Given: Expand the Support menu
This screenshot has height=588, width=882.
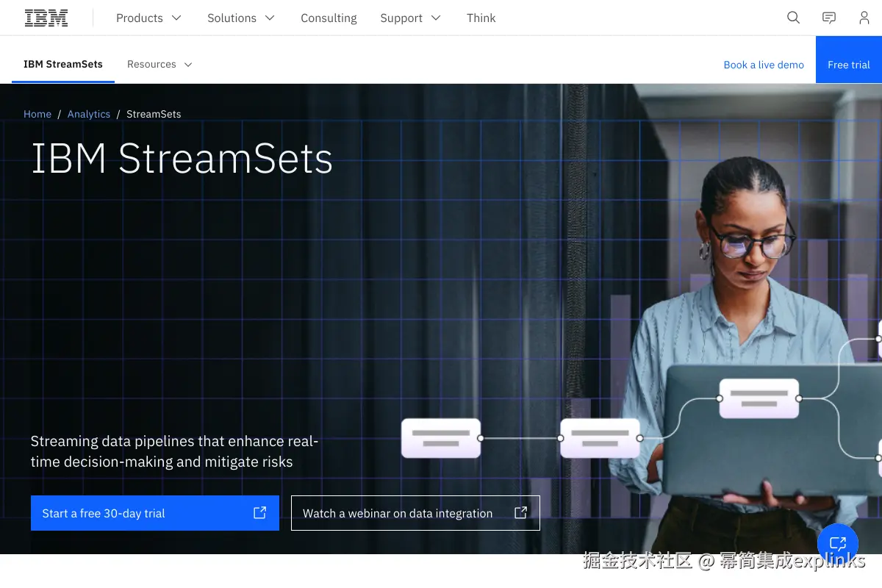Looking at the screenshot, I should pos(410,18).
